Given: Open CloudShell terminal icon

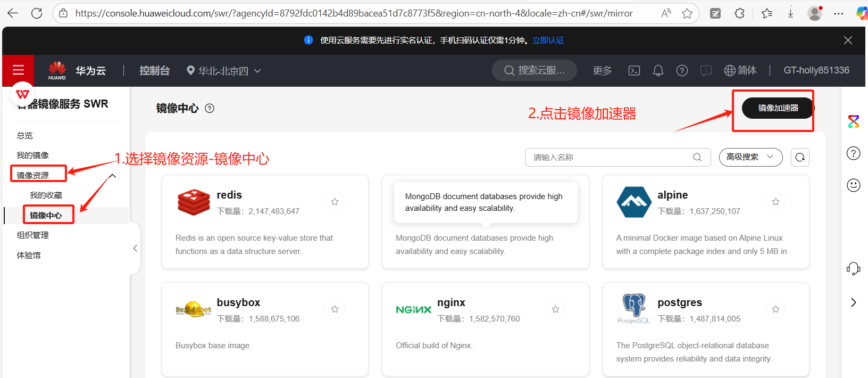Looking at the screenshot, I should pos(634,70).
